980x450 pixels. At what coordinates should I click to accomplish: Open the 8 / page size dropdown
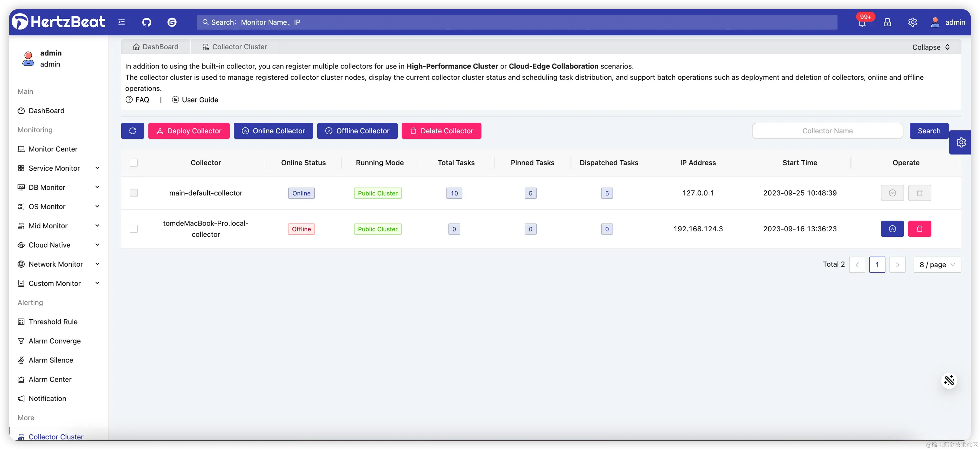(x=937, y=265)
